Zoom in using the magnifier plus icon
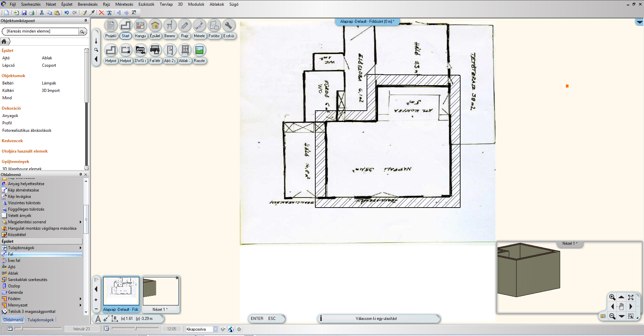 point(612,297)
